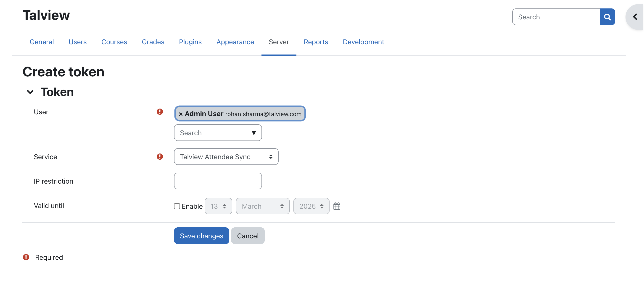Open the user Search dropdown arrow
644x286 pixels.
pos(253,133)
